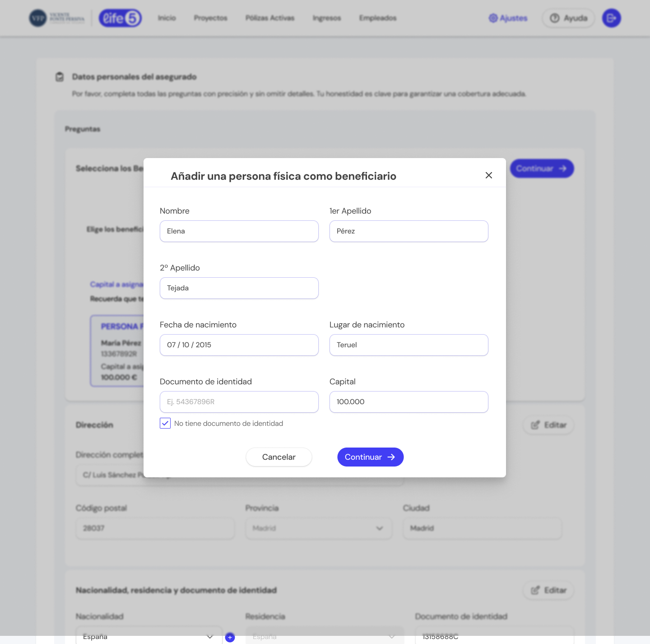
Task: Click Continuar in the background Preguntas section
Action: 542,168
